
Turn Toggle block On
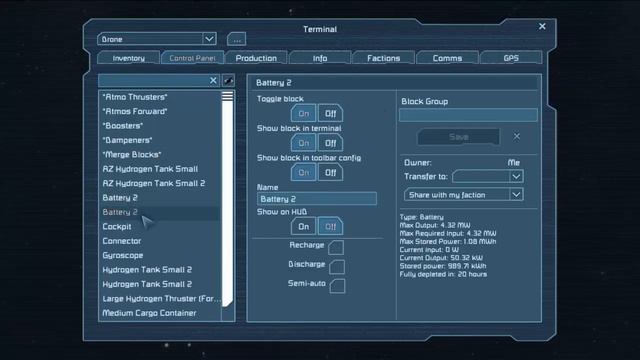pyautogui.click(x=303, y=113)
